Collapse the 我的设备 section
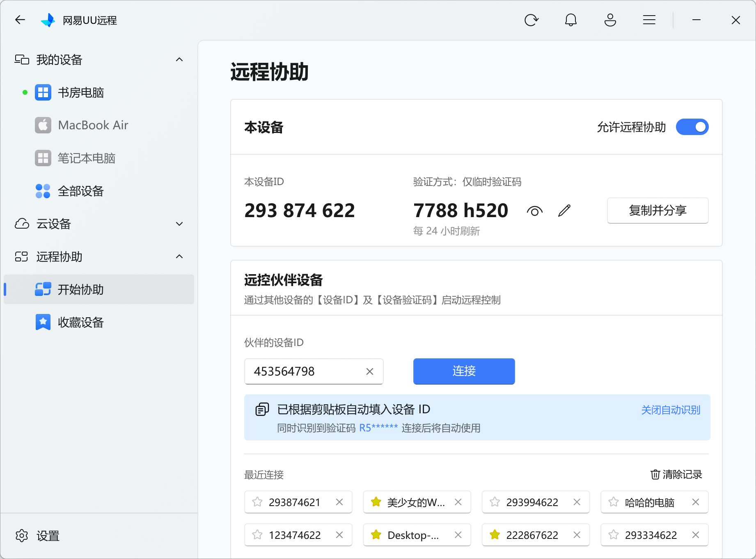The height and width of the screenshot is (559, 756). 179,60
